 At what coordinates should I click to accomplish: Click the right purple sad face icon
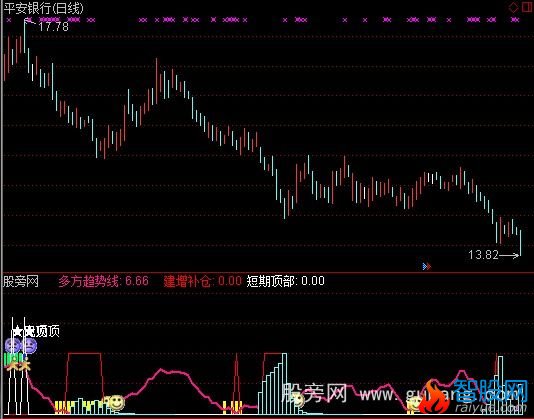tap(30, 346)
